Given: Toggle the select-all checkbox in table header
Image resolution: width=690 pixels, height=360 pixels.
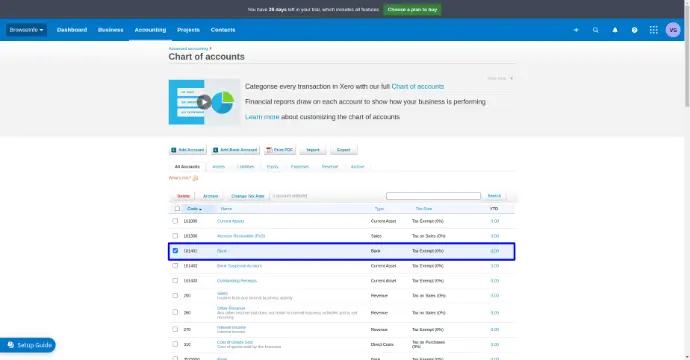Looking at the screenshot, I should pyautogui.click(x=177, y=209).
